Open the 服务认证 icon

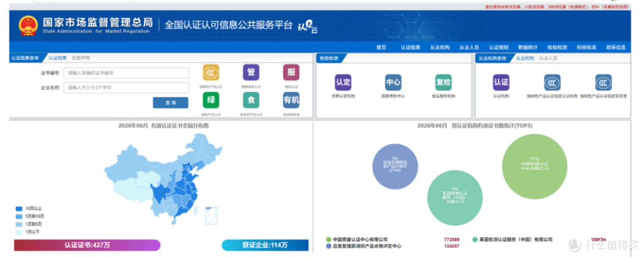click(x=291, y=72)
